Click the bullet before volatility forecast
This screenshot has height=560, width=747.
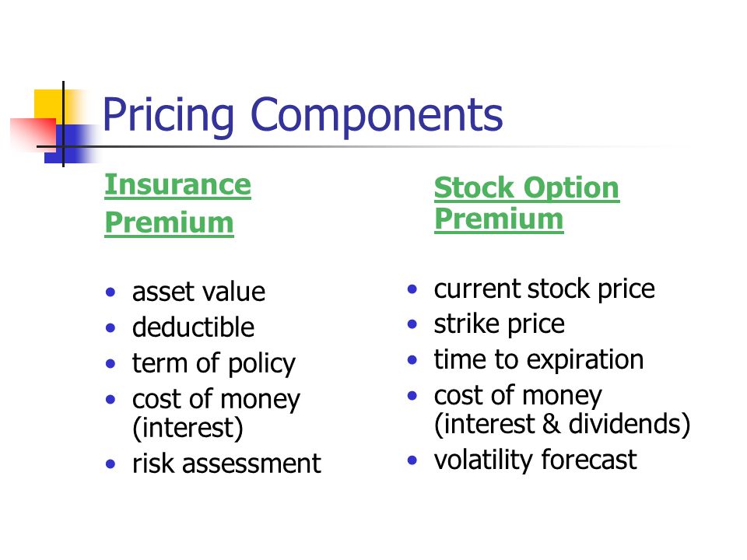(x=412, y=460)
